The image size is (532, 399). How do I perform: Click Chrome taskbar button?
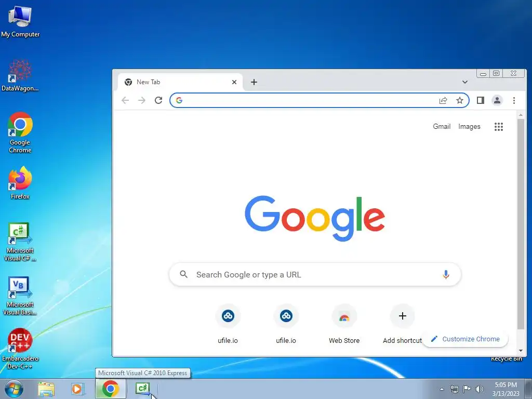click(111, 389)
